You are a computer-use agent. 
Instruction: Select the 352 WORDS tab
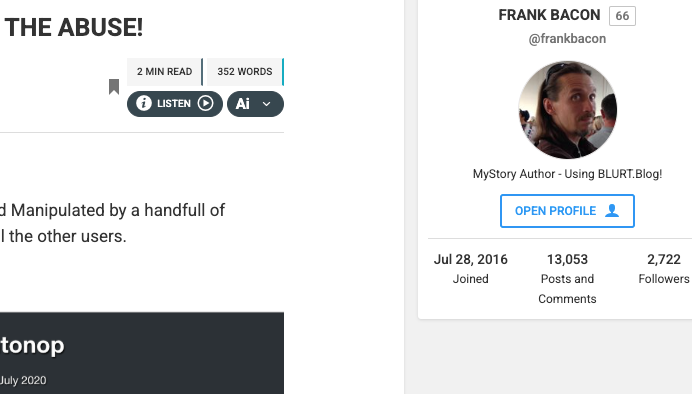click(245, 71)
